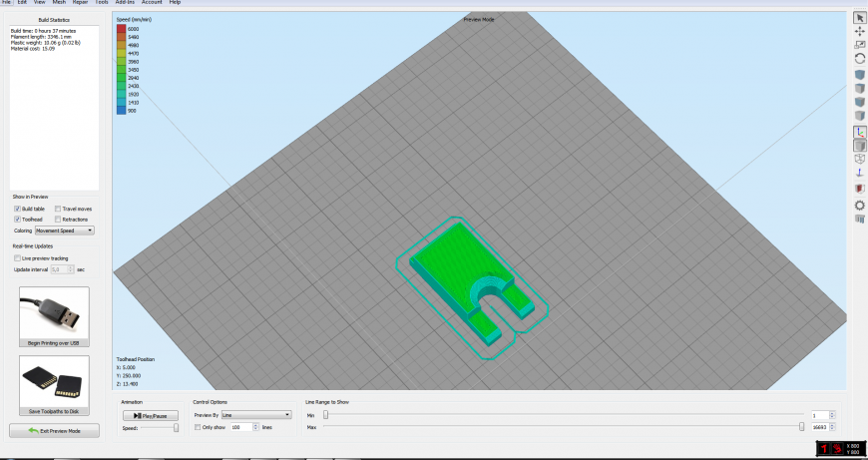This screenshot has height=460, width=868.
Task: Click the Only show lines count spinner
Action: [x=244, y=427]
